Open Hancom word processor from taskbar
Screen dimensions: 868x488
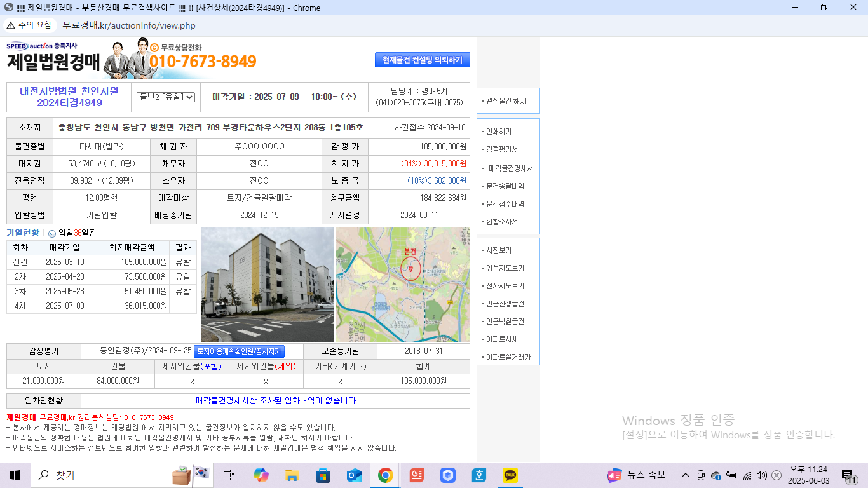479,475
